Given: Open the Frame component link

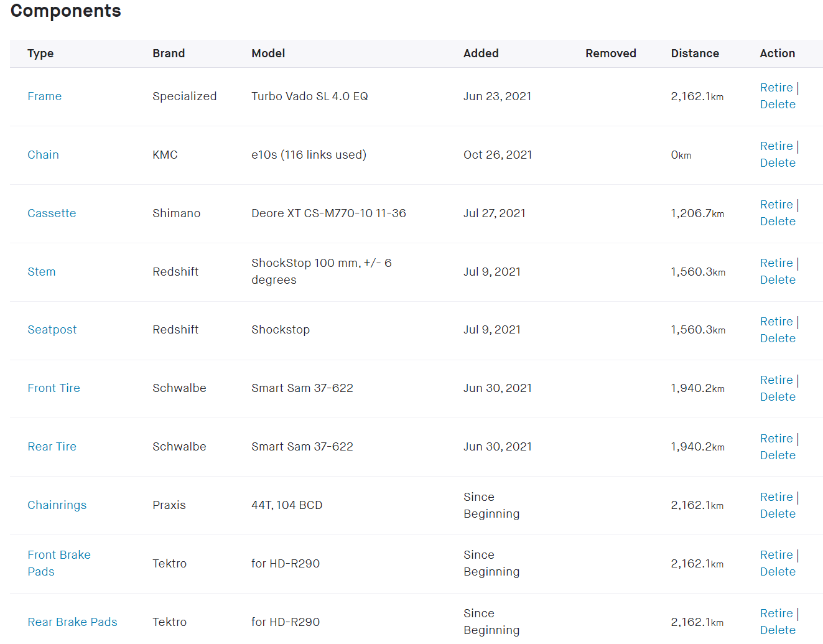Looking at the screenshot, I should pyautogui.click(x=44, y=96).
